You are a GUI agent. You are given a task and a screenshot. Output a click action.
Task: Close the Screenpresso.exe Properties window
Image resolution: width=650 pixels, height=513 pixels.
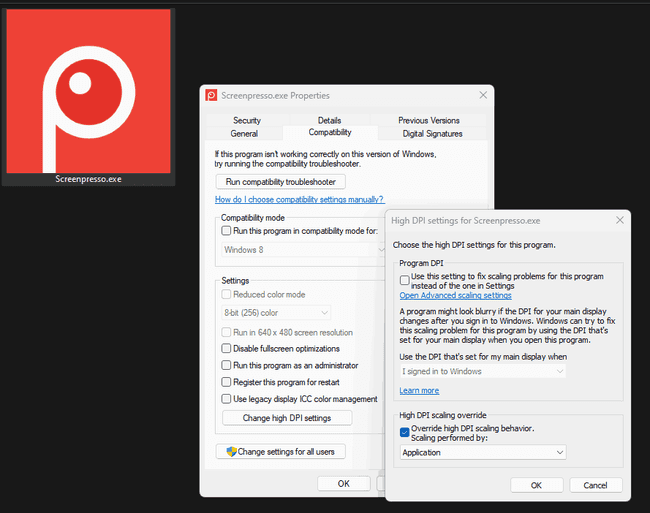[483, 95]
